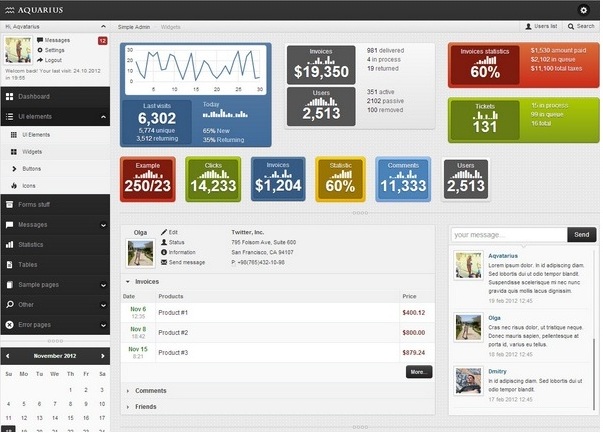Click the Messages sidebar chat icon
The image size is (603, 433).
10,225
